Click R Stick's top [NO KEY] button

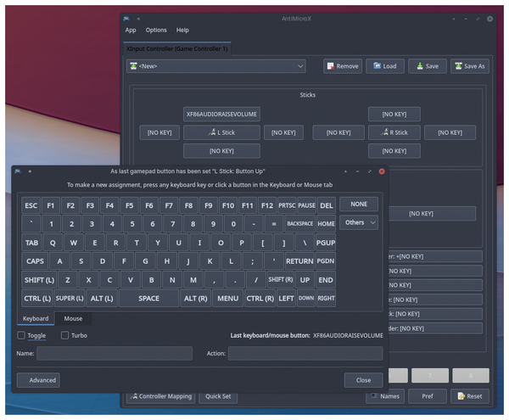tap(394, 115)
